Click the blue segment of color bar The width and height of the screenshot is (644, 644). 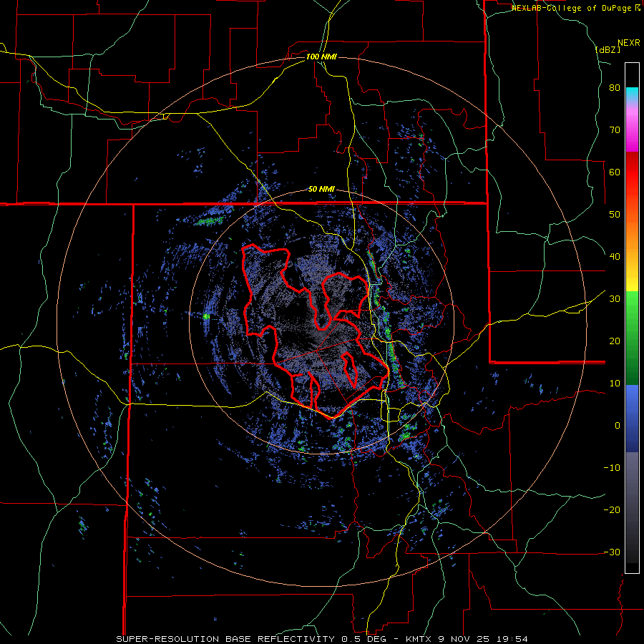632,419
